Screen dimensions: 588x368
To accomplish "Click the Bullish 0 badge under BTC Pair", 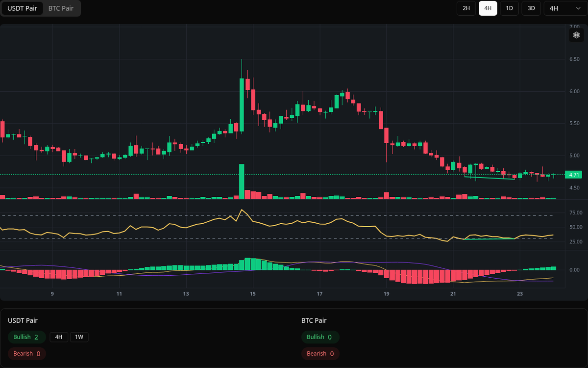I will click(320, 337).
